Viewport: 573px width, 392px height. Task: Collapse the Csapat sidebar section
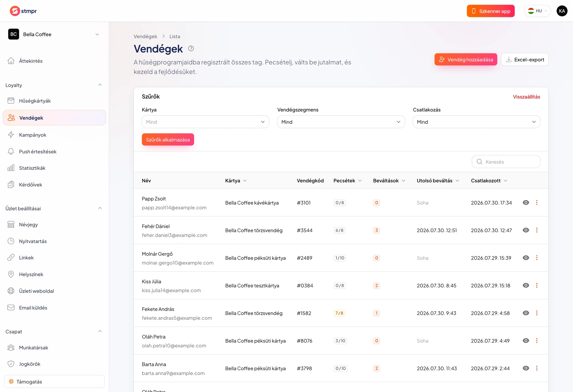(x=100, y=331)
